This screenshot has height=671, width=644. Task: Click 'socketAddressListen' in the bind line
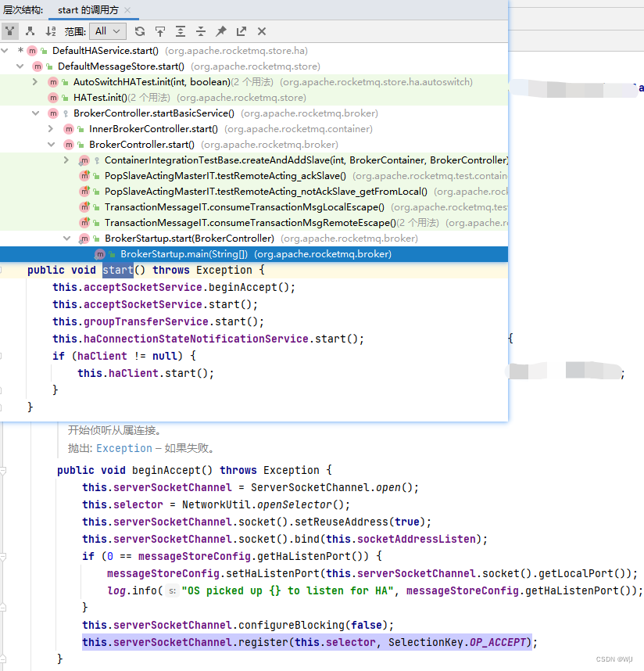(416, 539)
